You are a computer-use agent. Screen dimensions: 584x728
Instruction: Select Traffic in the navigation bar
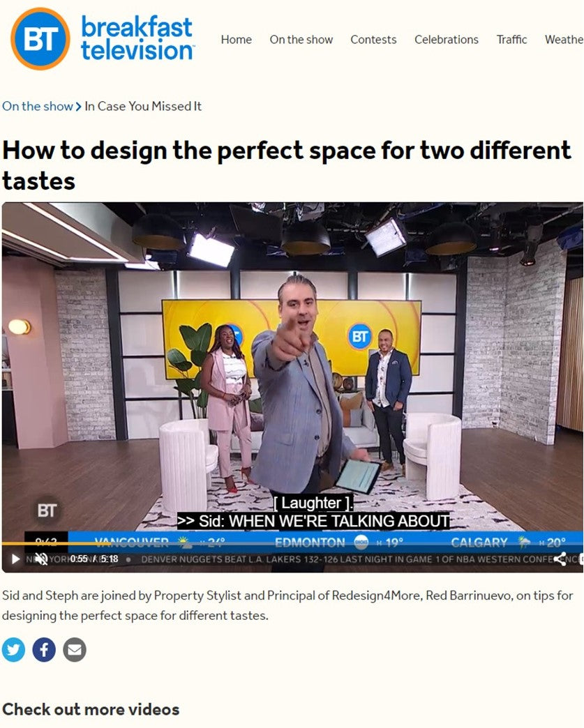[x=511, y=40]
